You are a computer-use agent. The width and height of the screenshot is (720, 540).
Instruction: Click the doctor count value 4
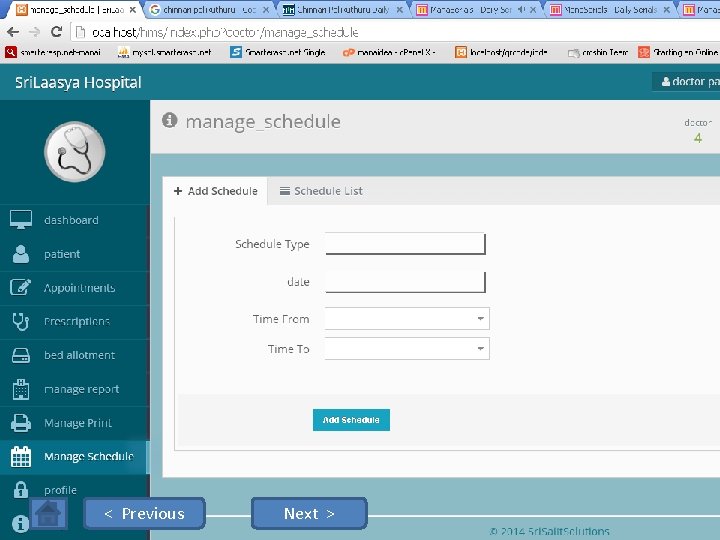pyautogui.click(x=698, y=138)
